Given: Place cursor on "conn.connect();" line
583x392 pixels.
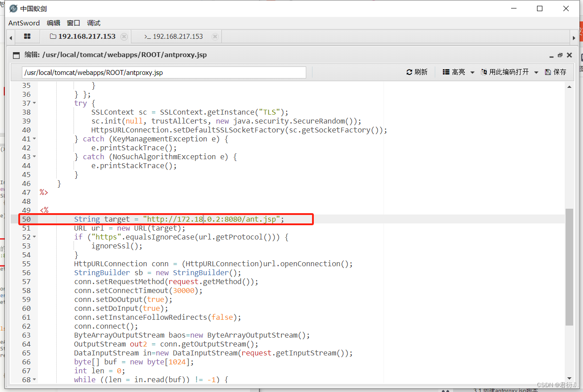Looking at the screenshot, I should (106, 326).
